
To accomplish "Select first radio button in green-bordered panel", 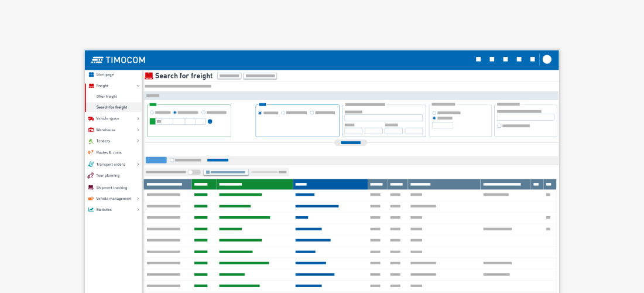I will 152,113.
